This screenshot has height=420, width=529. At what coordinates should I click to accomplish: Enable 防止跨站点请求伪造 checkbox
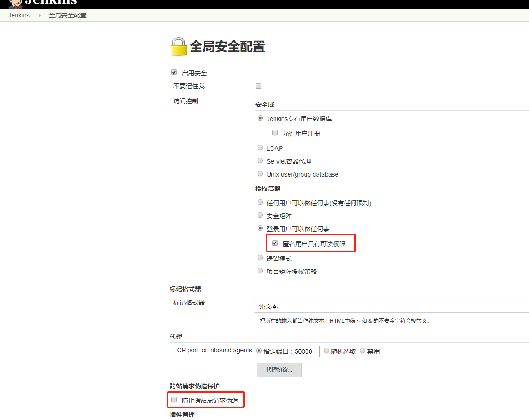(x=174, y=400)
